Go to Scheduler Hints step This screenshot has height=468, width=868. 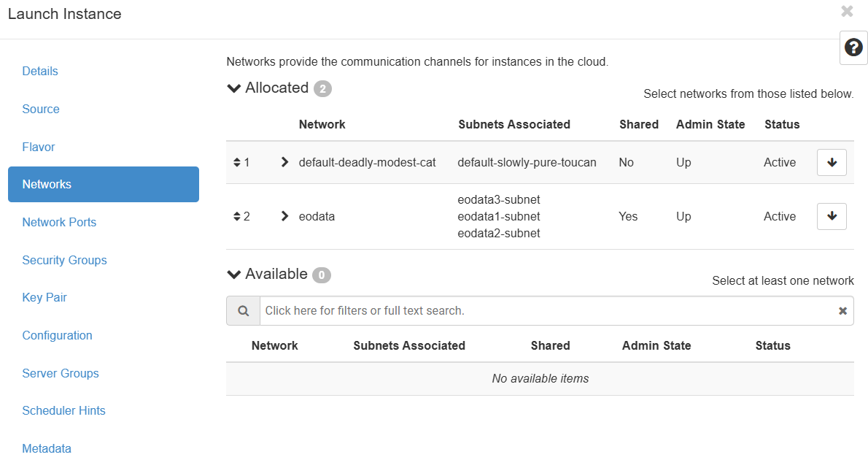pyautogui.click(x=63, y=410)
